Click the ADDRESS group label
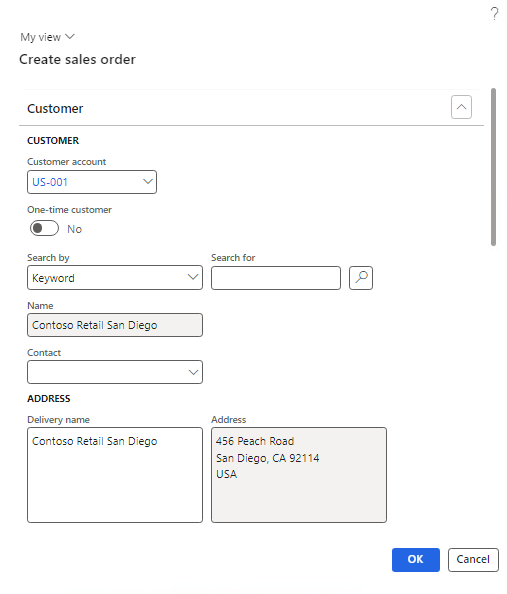Image resolution: width=507 pixels, height=594 pixels. point(49,399)
